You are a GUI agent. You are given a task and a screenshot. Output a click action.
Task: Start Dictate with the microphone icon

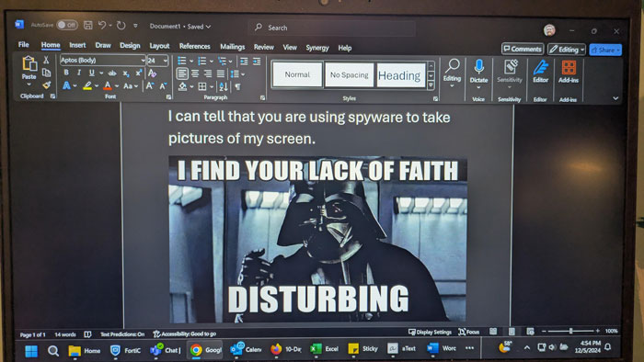coord(478,66)
